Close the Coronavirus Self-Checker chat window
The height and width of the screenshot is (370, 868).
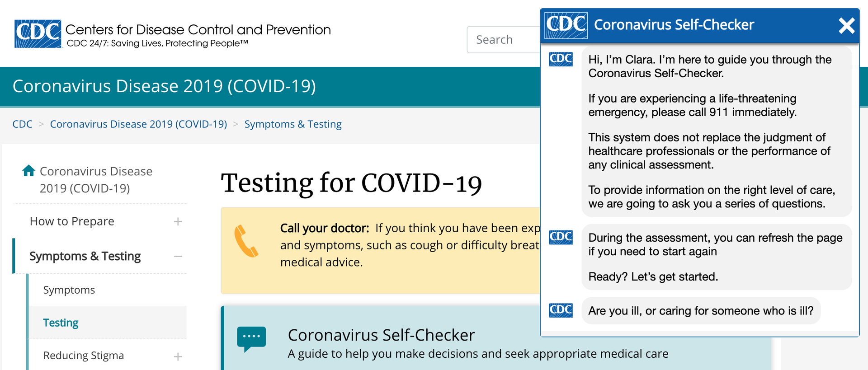(x=846, y=26)
